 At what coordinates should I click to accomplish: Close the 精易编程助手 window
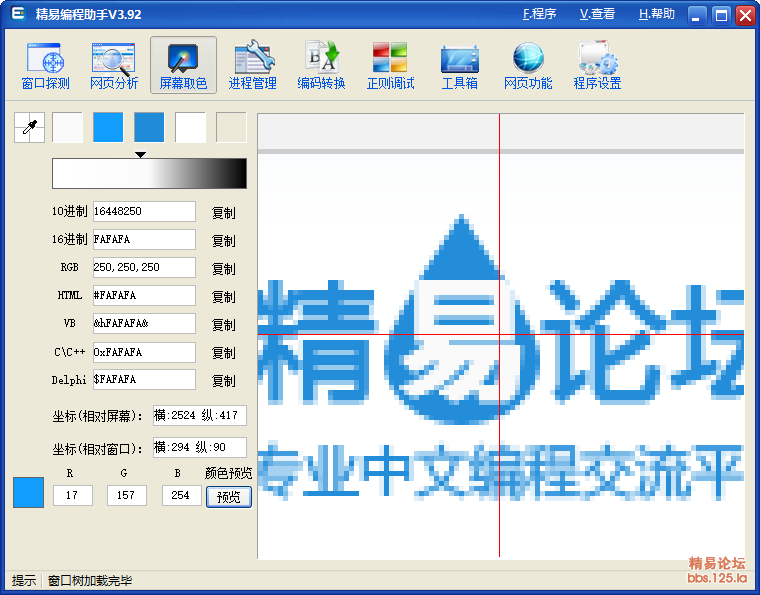coord(745,16)
